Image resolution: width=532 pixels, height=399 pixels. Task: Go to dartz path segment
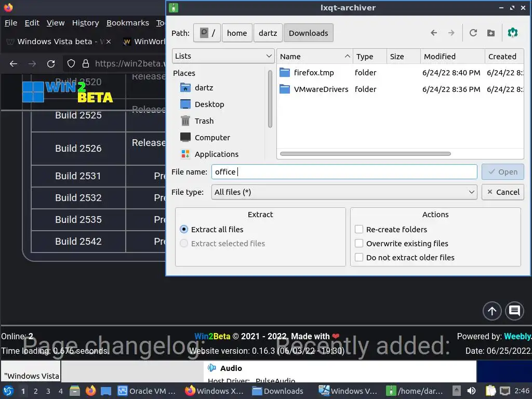[x=268, y=33]
